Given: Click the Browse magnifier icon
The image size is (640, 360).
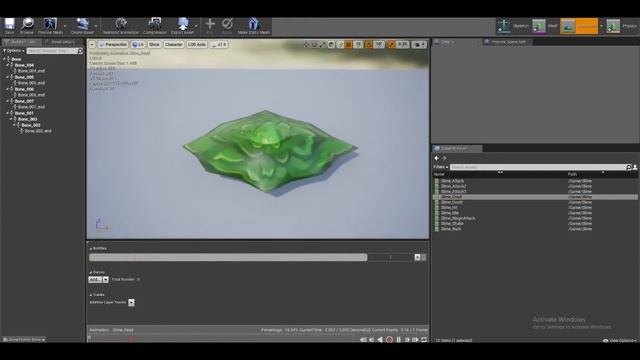Looking at the screenshot, I should [27, 26].
